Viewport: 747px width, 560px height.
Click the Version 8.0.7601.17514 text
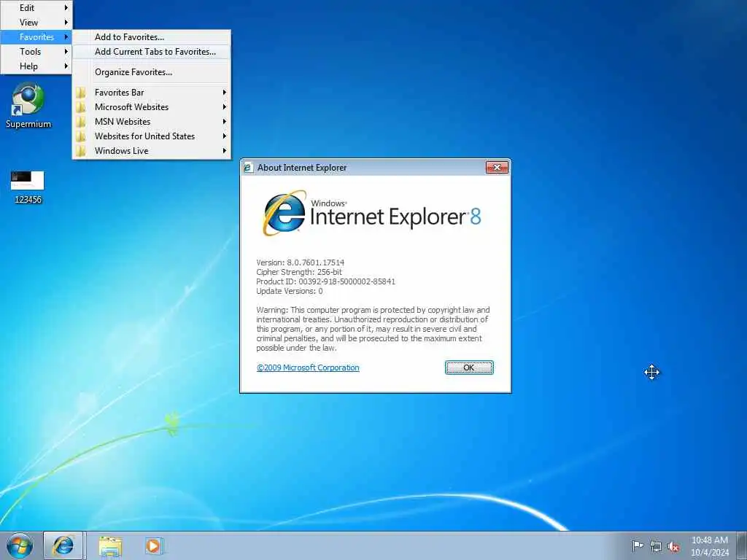(x=300, y=262)
